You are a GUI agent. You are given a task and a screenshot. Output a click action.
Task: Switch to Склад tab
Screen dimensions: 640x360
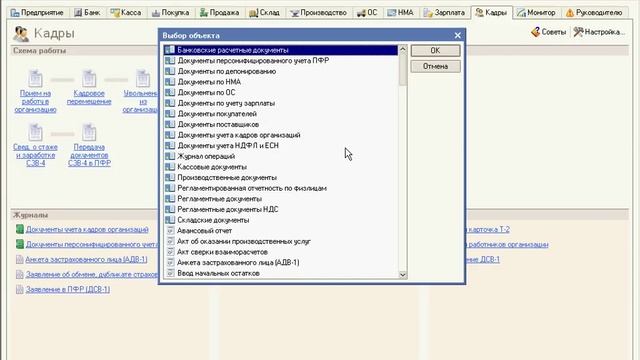[264, 13]
